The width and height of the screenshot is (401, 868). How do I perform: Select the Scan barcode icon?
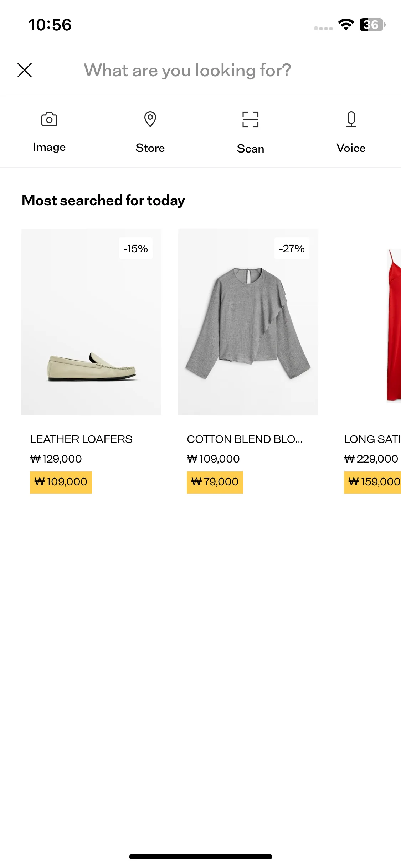[251, 119]
